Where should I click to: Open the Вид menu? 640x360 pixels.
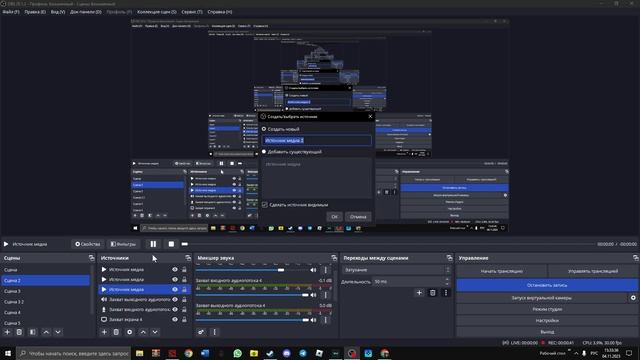(x=58, y=12)
